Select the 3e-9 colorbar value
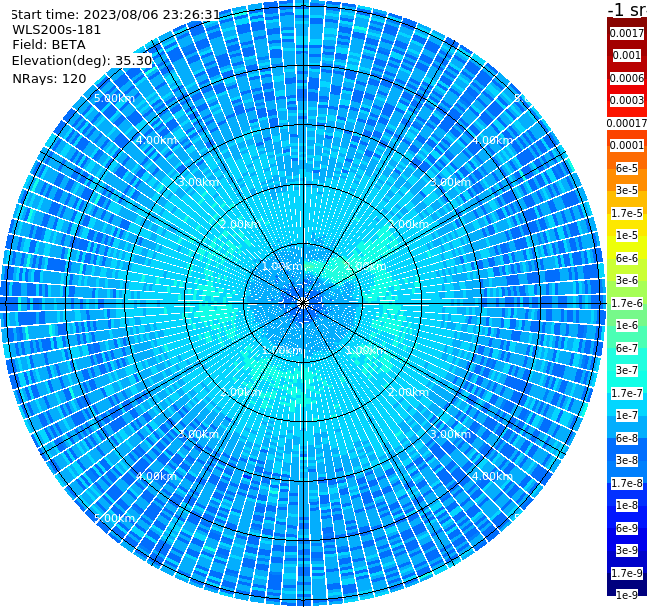 627,550
